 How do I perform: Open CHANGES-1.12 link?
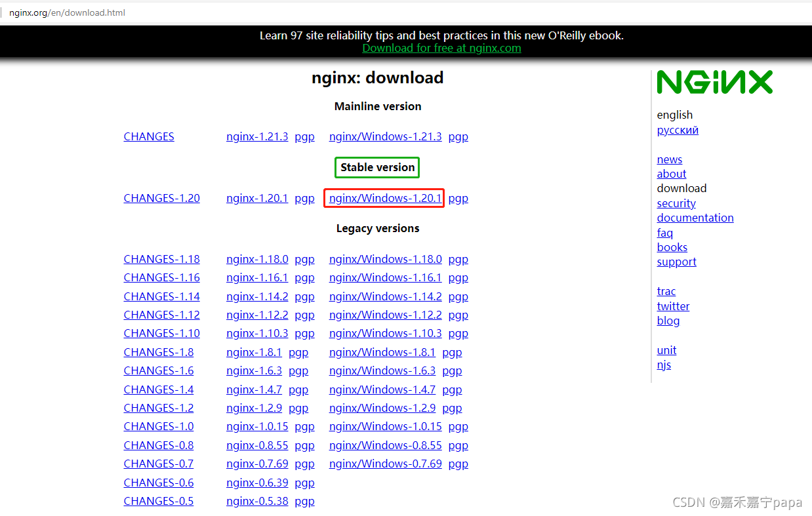click(x=162, y=315)
